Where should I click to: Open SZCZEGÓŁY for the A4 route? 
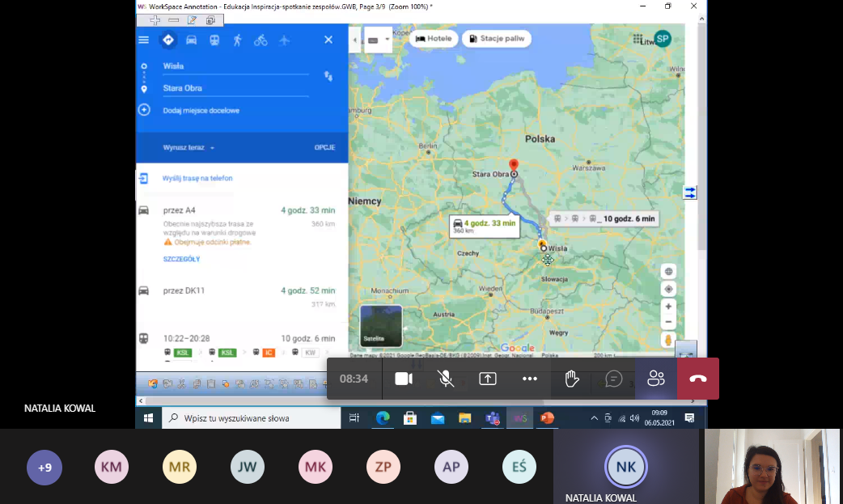point(181,260)
